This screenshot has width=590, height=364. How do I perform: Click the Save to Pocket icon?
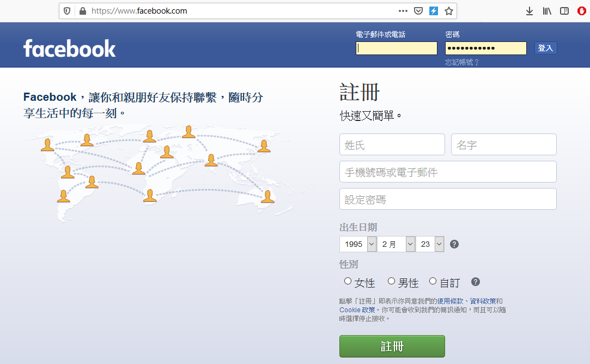click(418, 11)
